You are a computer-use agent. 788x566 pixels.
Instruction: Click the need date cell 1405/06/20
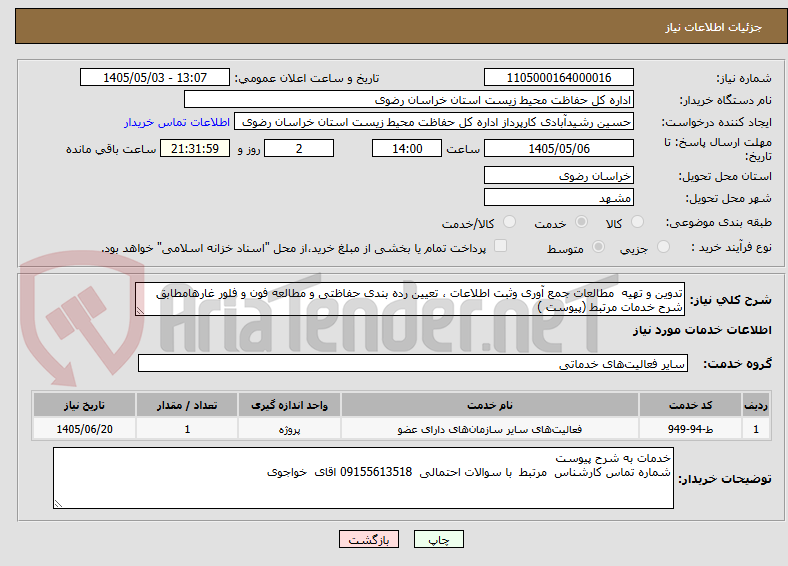point(84,429)
